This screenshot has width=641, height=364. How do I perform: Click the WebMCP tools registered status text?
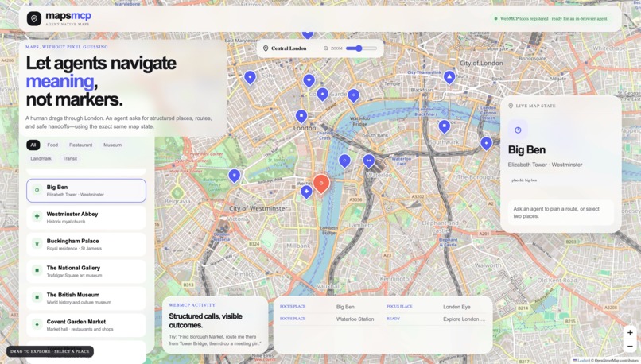click(x=554, y=18)
